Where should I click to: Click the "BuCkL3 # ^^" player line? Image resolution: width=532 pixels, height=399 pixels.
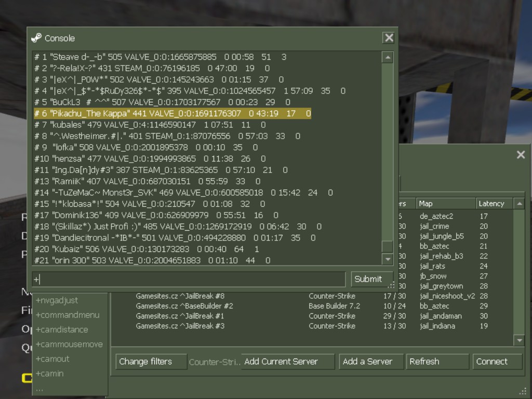click(x=163, y=102)
